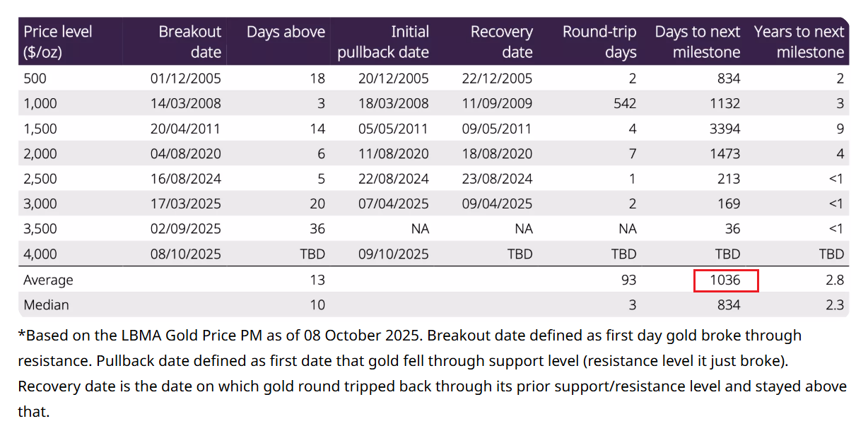Viewport: 868px width, 438px height.
Task: Click the round-trip value 542
Action: coord(622,104)
